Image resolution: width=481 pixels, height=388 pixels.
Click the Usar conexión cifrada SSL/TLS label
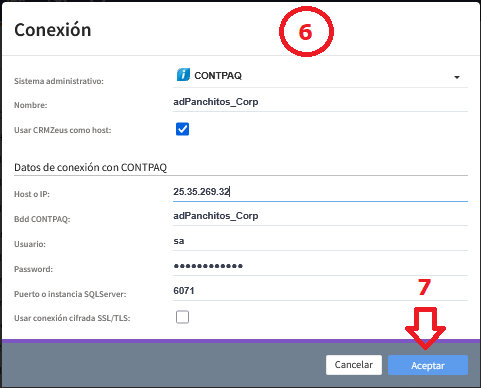click(72, 318)
